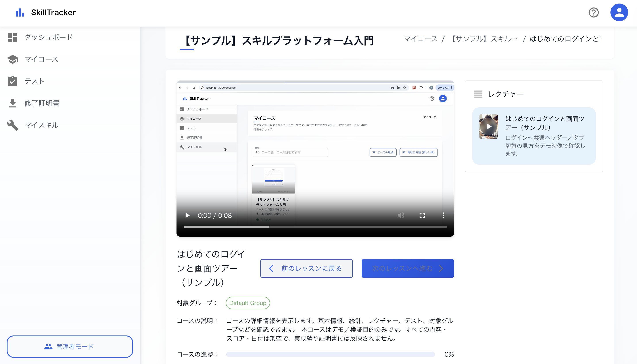This screenshot has height=364, width=637.
Task: Open the video's three-dot options menu
Action: click(443, 215)
